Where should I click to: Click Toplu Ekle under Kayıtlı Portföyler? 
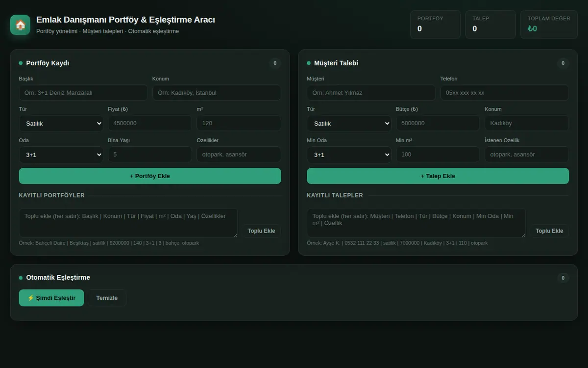click(x=261, y=231)
